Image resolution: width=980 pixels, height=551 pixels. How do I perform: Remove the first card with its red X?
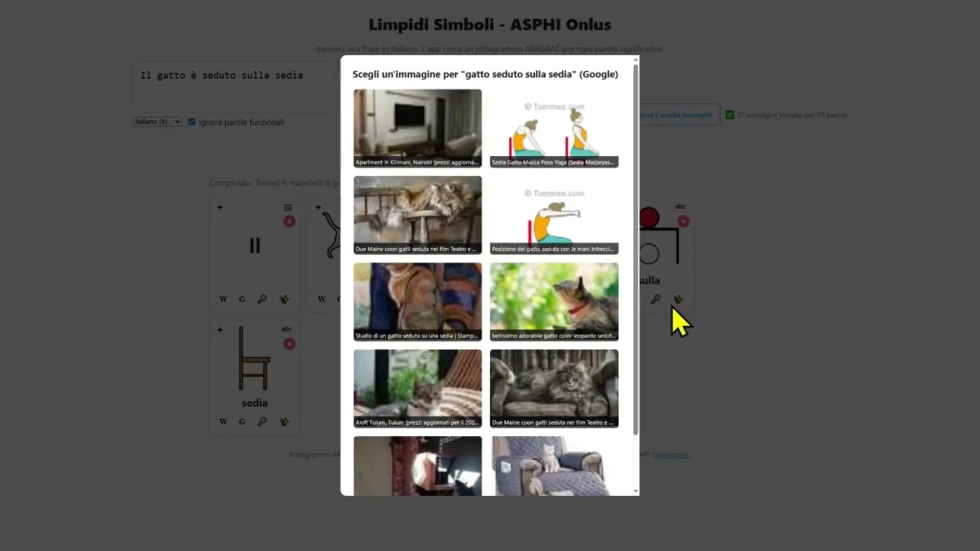pyautogui.click(x=289, y=221)
